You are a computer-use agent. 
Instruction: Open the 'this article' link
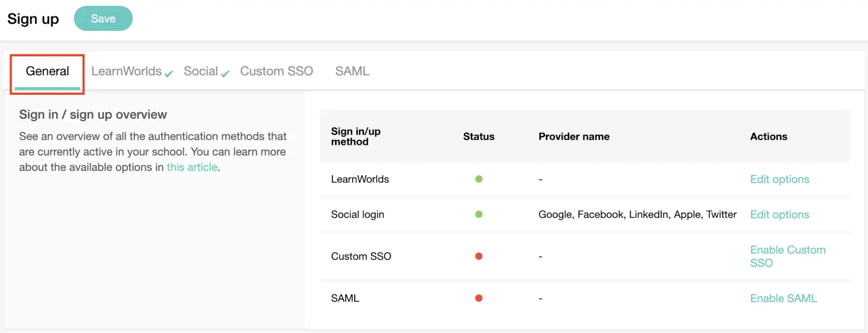pyautogui.click(x=192, y=167)
